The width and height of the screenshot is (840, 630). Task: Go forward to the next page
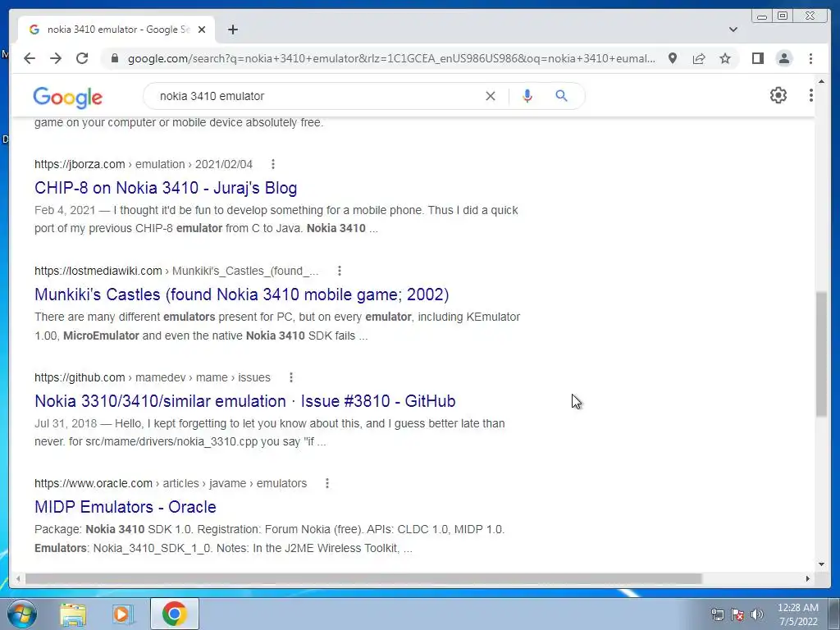pos(56,58)
